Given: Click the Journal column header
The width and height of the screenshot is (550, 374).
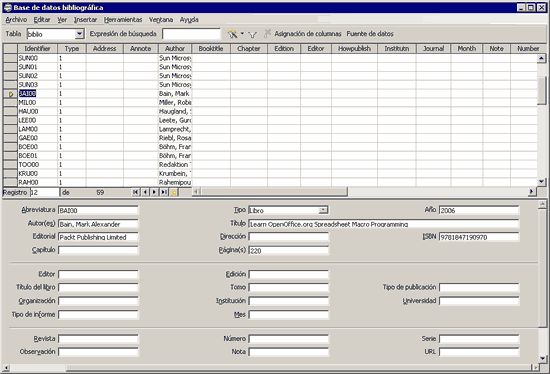Looking at the screenshot, I should coord(433,48).
